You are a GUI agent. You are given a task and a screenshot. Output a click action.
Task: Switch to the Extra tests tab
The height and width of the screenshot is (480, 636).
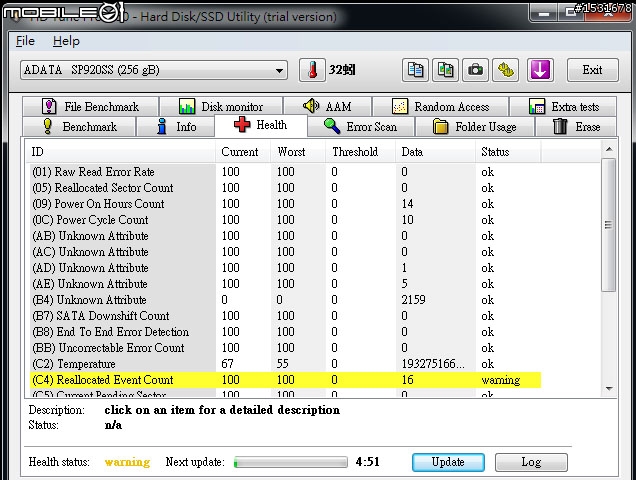(563, 107)
